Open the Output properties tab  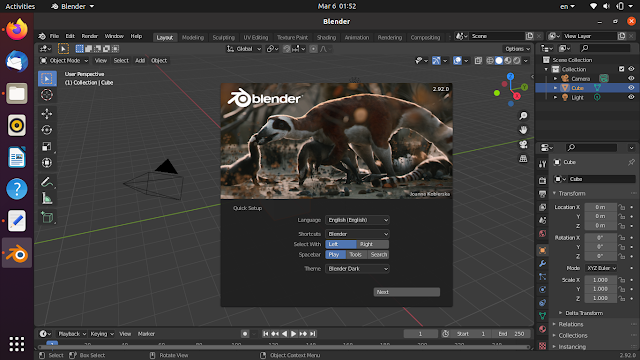point(542,193)
